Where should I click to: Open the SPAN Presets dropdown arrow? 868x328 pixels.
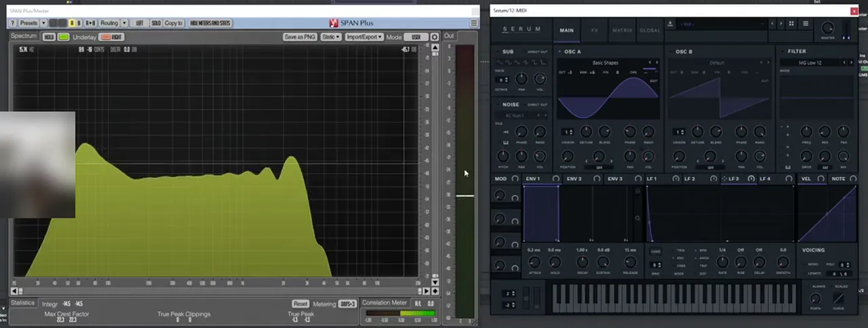[43, 23]
